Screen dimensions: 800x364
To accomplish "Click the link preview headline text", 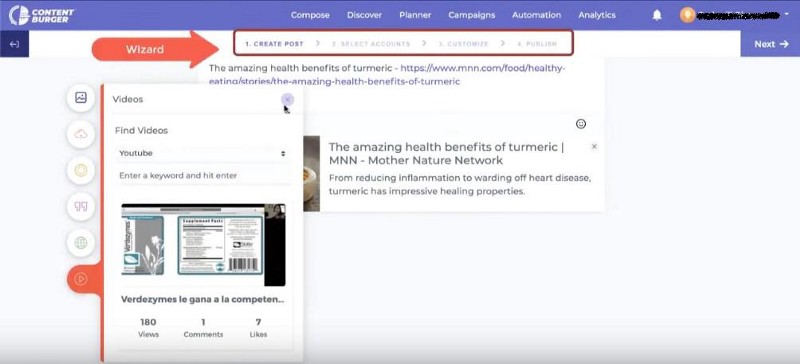I will tap(446, 154).
